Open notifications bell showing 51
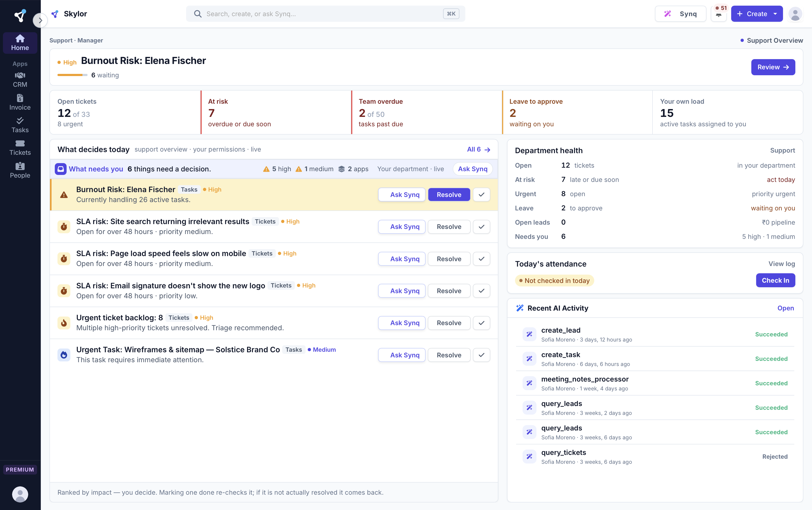The width and height of the screenshot is (812, 510). click(x=719, y=14)
